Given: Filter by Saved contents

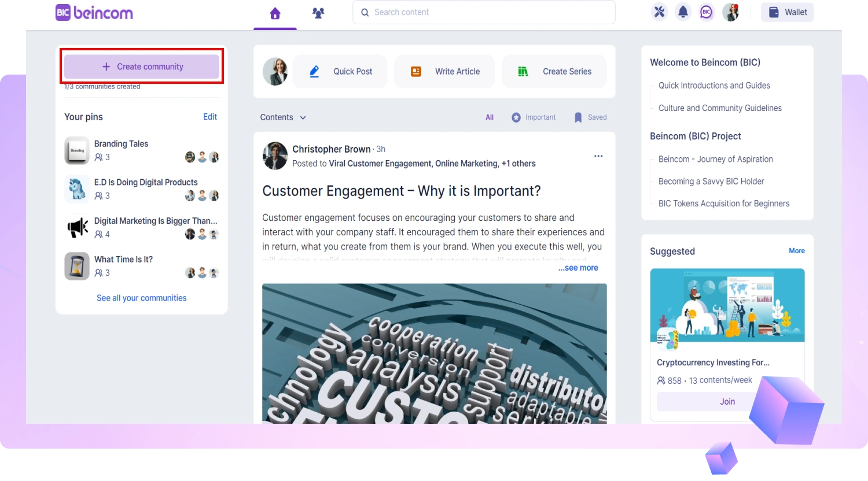Looking at the screenshot, I should 590,117.
